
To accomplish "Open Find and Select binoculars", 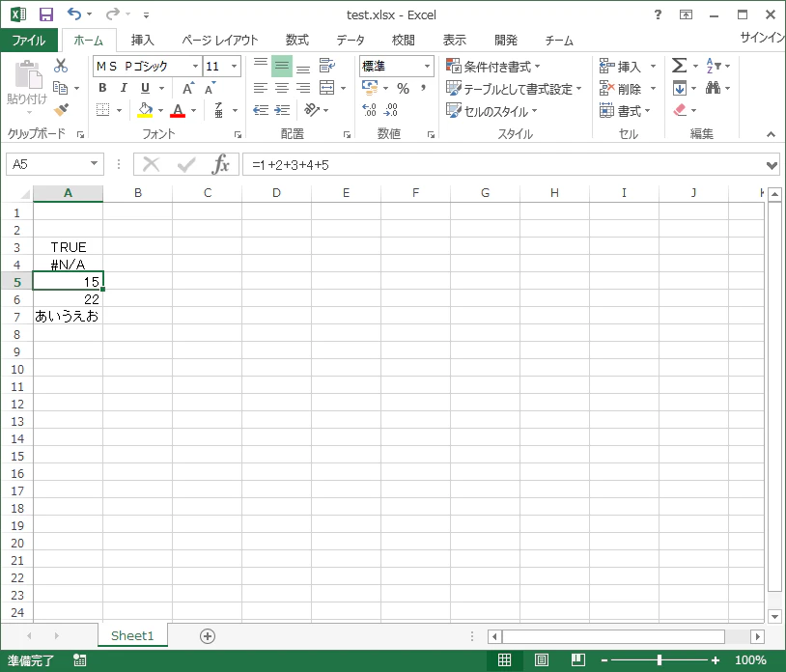I will (713, 88).
